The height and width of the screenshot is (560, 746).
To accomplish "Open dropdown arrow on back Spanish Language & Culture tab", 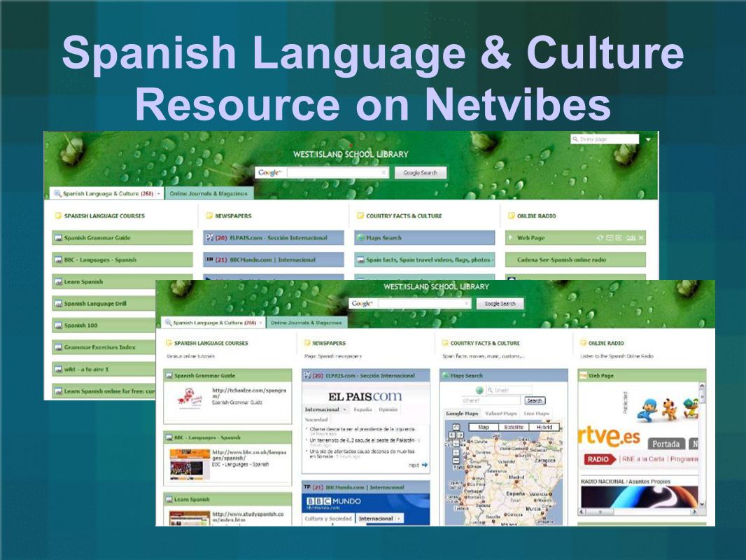I will click(x=159, y=194).
